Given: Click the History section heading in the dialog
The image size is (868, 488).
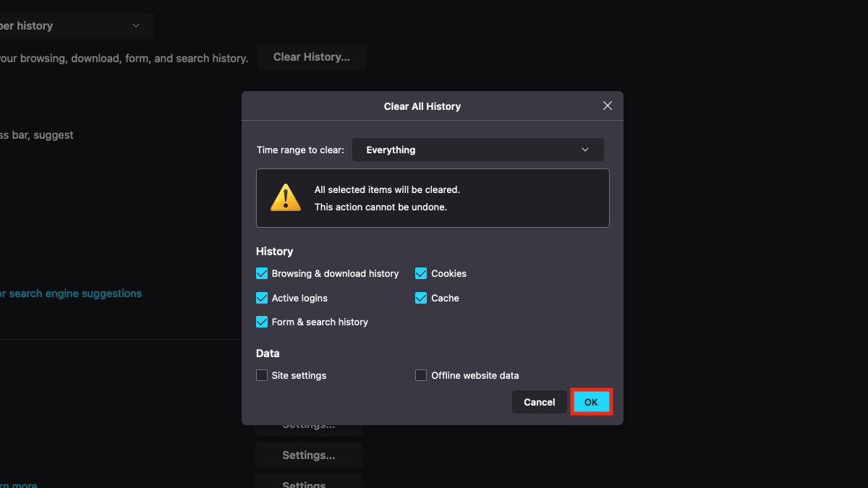Looking at the screenshot, I should pos(274,252).
